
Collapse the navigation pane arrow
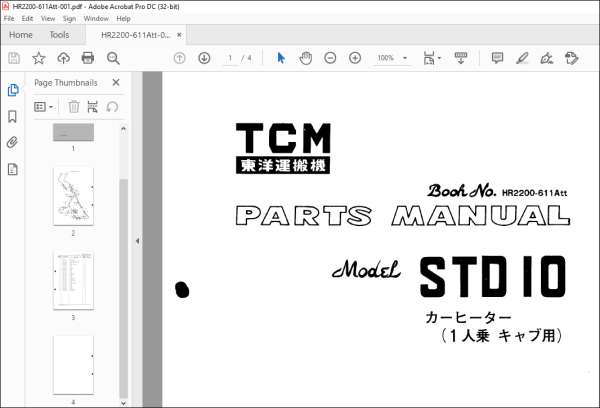(137, 241)
